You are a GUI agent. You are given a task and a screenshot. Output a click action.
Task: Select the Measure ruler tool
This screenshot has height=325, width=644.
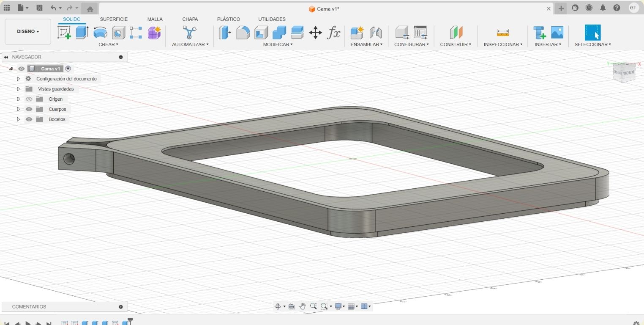coord(503,33)
